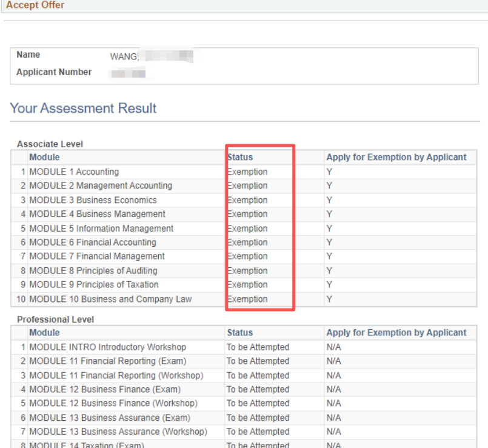
Task: Click Module column header in Associate Level table
Action: pyautogui.click(x=44, y=158)
